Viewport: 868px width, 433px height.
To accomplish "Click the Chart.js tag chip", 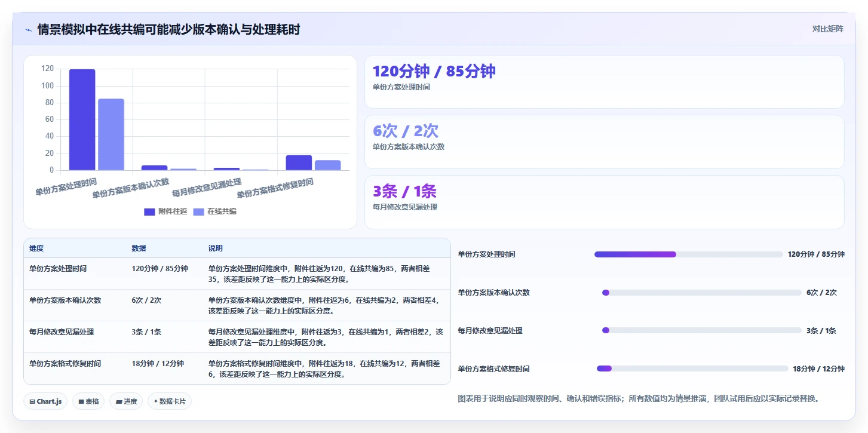I will 46,401.
